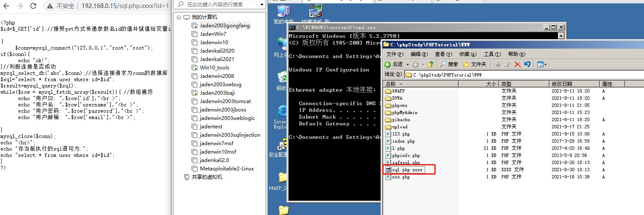The width and height of the screenshot is (644, 215).
Task: Open the My Computer desktop icon
Action: [x=284, y=13]
